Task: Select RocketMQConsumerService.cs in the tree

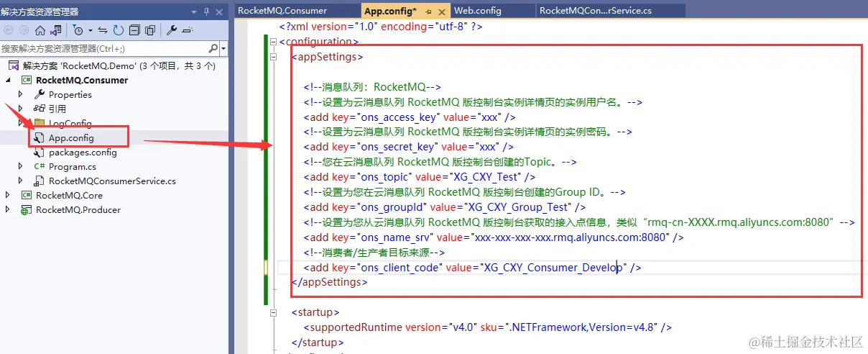Action: [112, 181]
